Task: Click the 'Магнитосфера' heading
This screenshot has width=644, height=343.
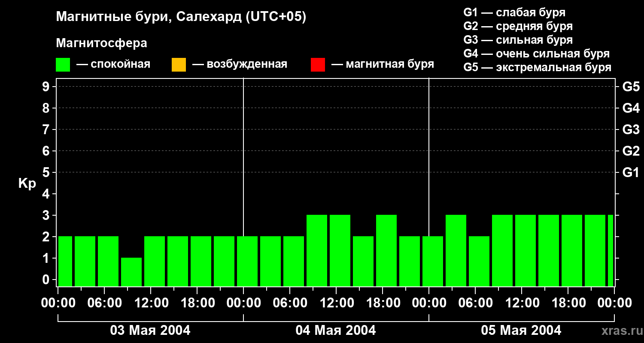Action: click(x=102, y=43)
